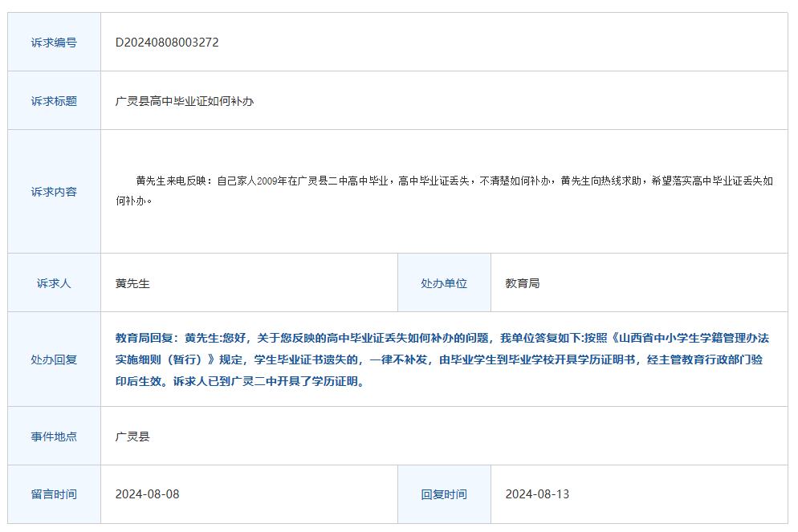798x532 pixels.
Task: Click the 处办单位 label cell
Action: coord(444,283)
